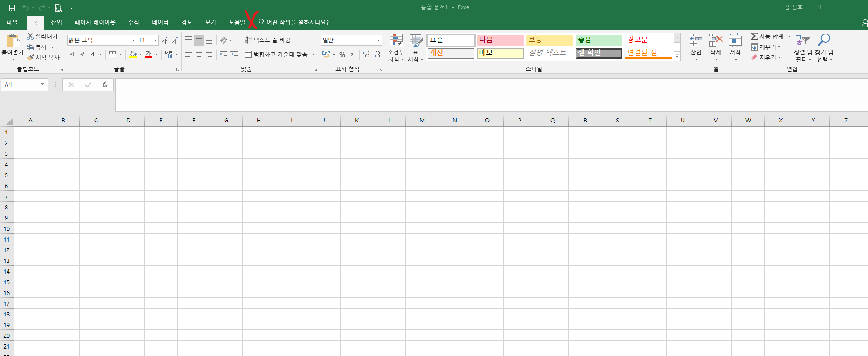Image resolution: width=868 pixels, height=356 pixels.
Task: Expand the Name Box dropdown arrow
Action: click(42, 85)
